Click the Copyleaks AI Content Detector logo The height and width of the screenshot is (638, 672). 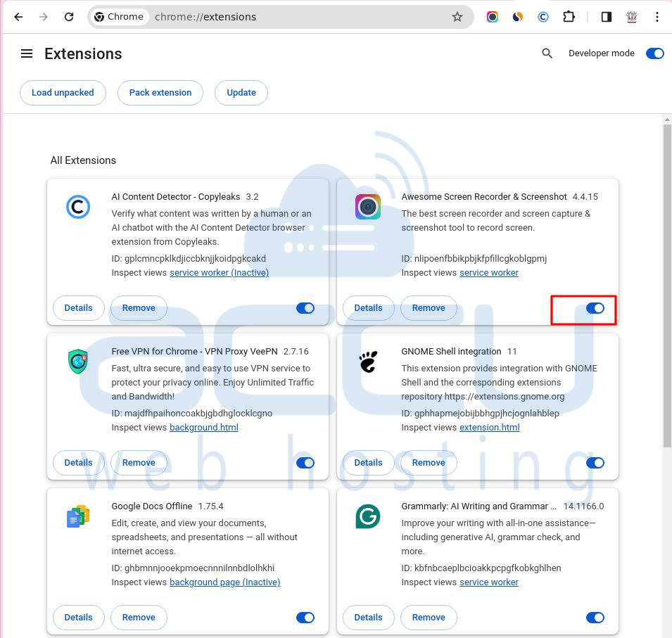pos(78,207)
